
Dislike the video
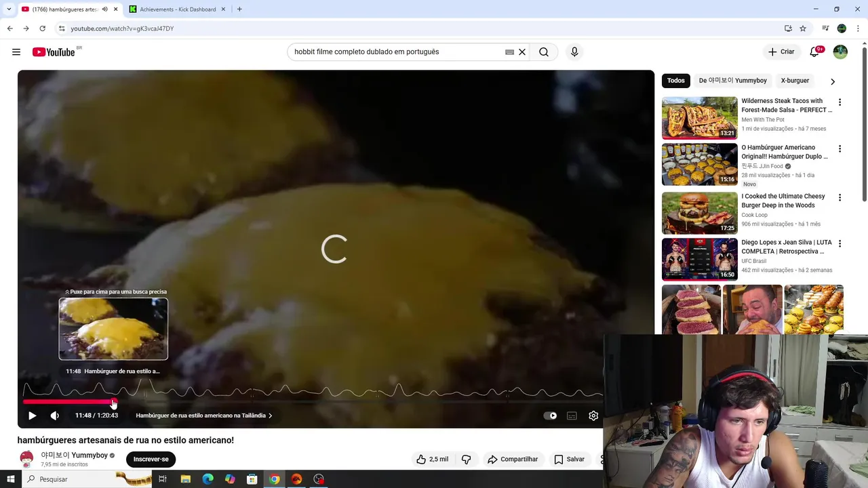coord(466,459)
